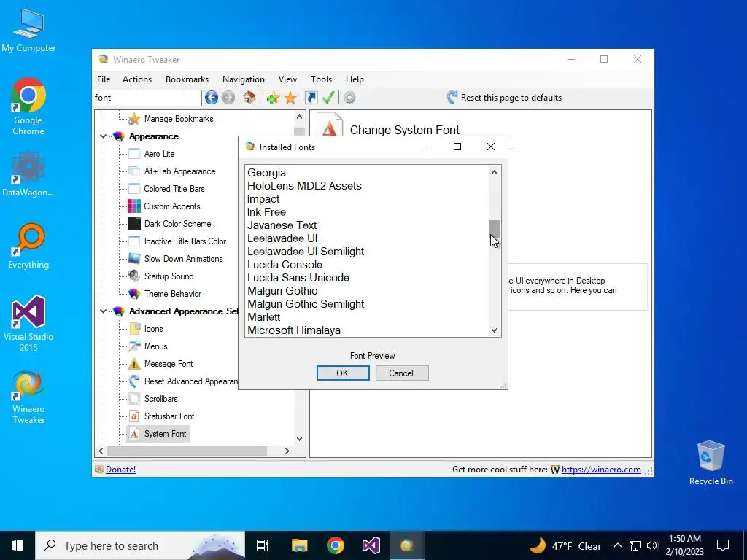The width and height of the screenshot is (747, 560).
Task: Confirm with OK in Installed Fonts
Action: 343,373
